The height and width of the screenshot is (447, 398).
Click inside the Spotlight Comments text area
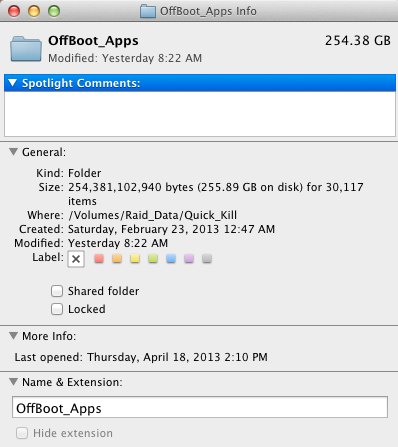(200, 114)
